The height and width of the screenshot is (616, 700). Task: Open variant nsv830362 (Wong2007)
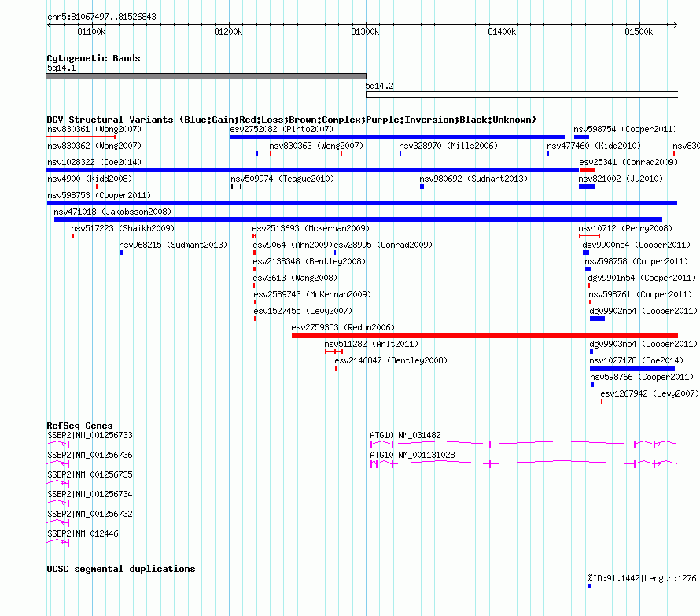[x=94, y=146]
